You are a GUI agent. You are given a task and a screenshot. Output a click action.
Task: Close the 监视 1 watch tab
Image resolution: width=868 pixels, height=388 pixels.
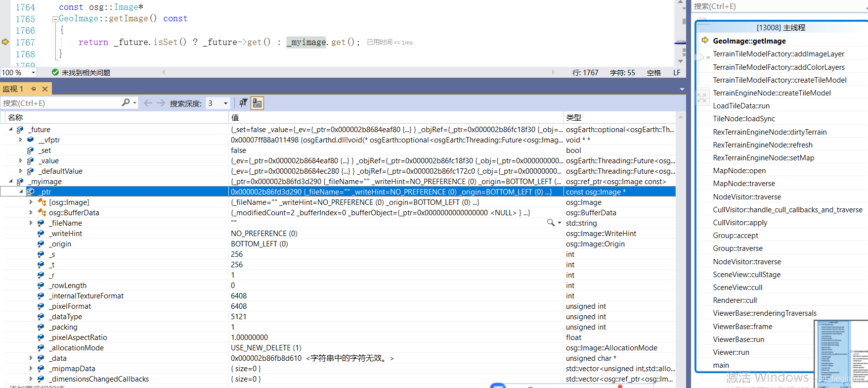[45, 89]
